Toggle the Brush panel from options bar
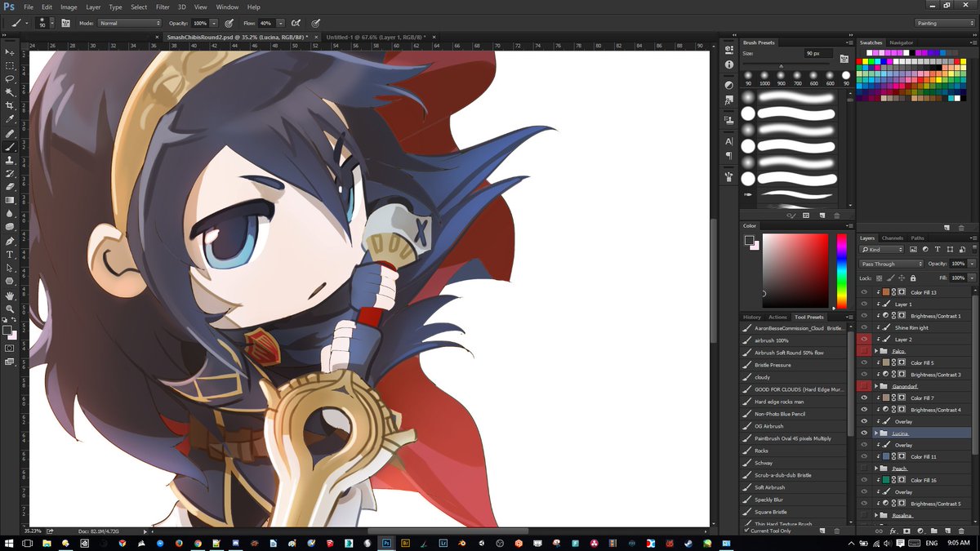The image size is (980, 551). pos(65,23)
